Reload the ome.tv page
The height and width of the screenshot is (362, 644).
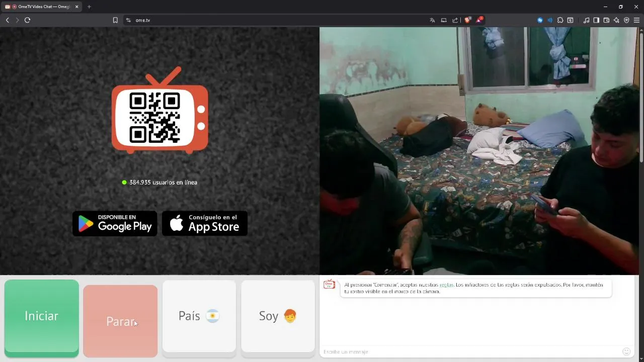pos(28,20)
